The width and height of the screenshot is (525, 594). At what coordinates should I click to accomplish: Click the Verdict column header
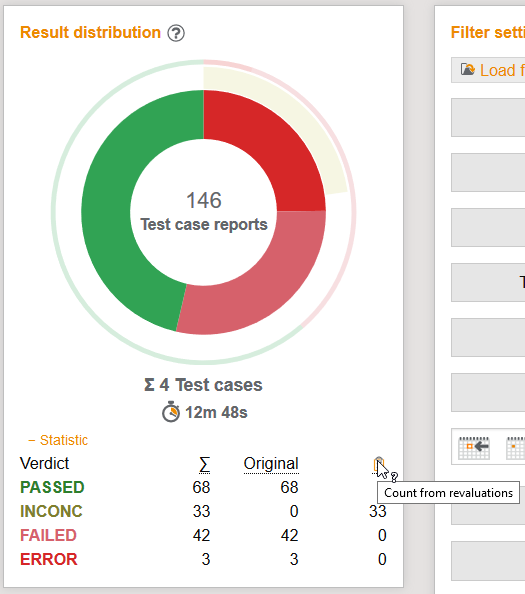point(44,463)
